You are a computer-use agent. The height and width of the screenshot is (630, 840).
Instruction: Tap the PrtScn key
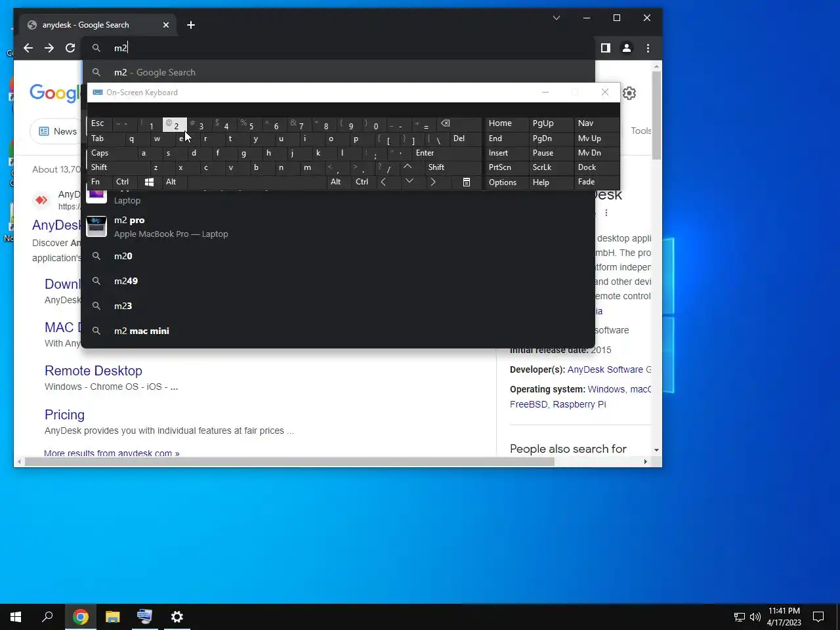pos(506,167)
